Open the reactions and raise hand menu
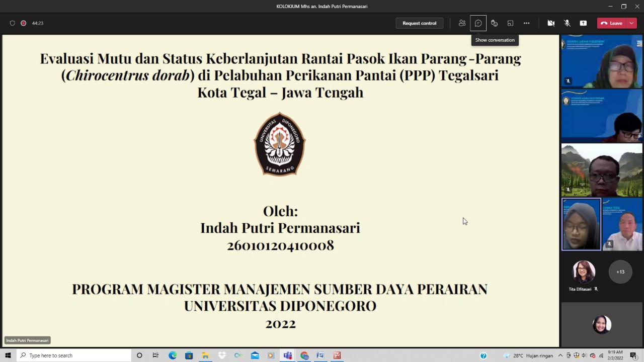 click(494, 23)
